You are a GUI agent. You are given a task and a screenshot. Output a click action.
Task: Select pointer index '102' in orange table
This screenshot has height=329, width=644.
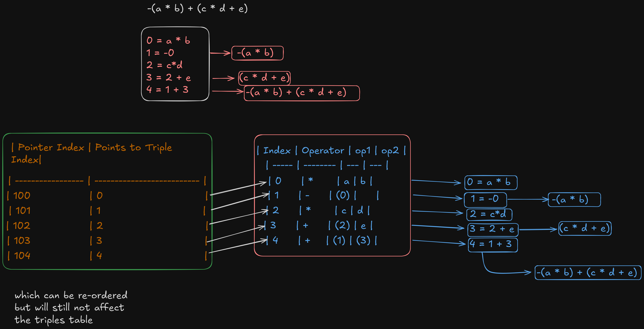22,226
